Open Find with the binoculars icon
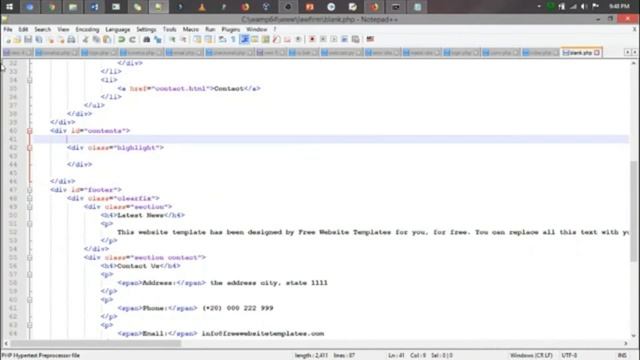 tap(147, 40)
